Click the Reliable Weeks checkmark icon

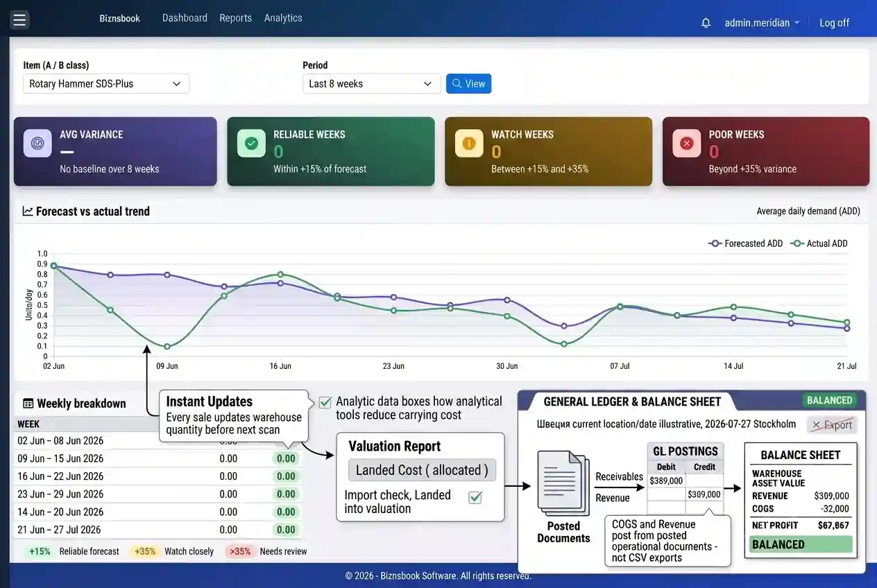click(251, 143)
